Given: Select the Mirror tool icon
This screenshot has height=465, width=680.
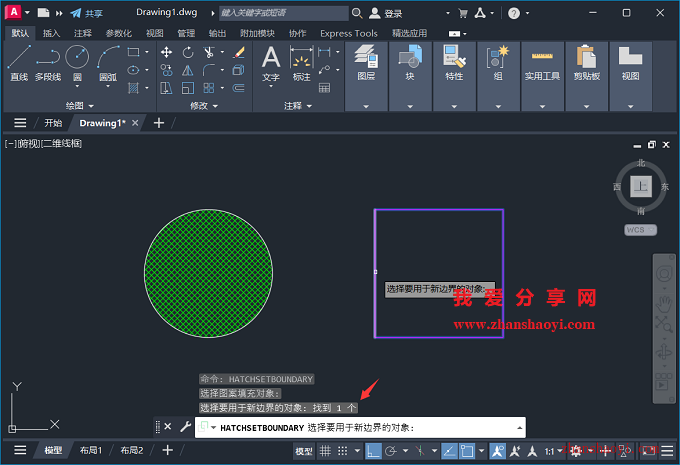Looking at the screenshot, I should 188,70.
